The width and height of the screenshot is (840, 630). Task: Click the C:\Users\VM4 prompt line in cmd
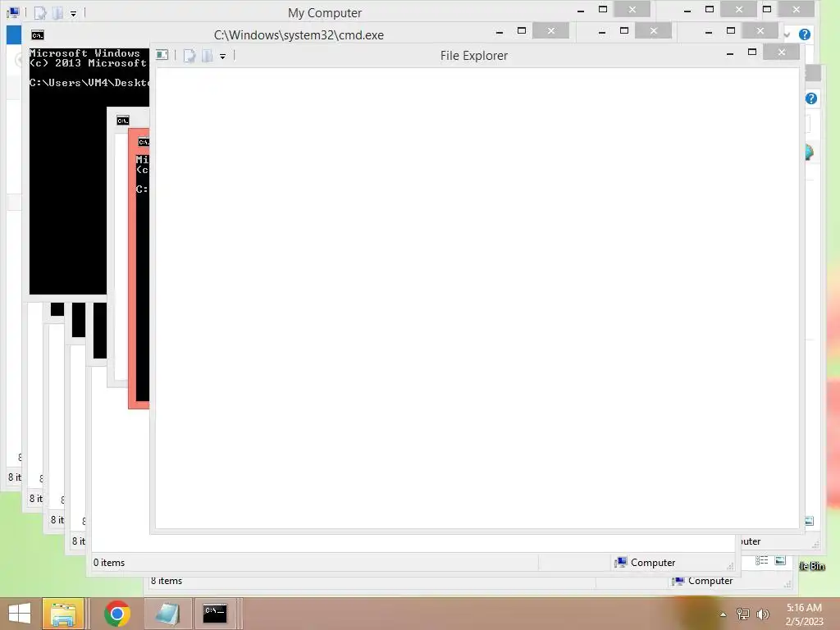pyautogui.click(x=89, y=83)
